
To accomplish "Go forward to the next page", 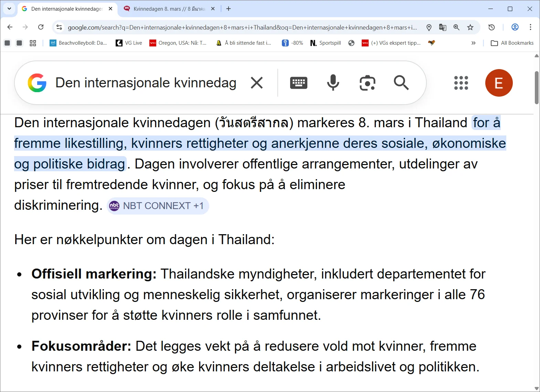I will coord(25,27).
